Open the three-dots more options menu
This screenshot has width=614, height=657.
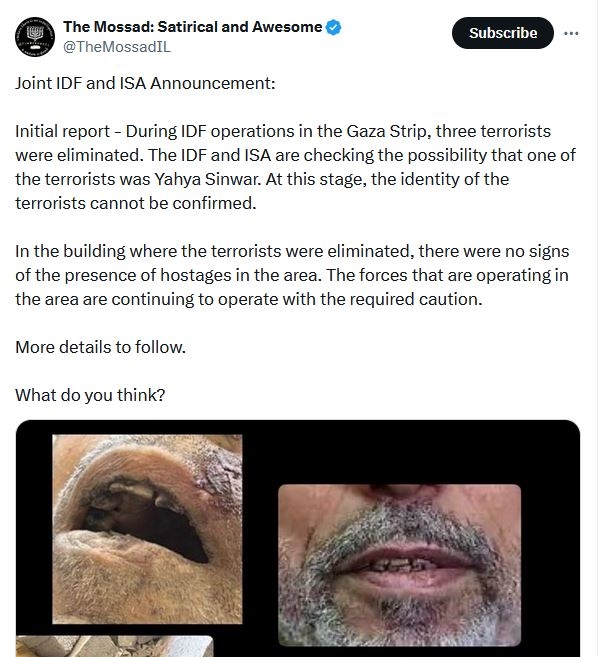click(571, 33)
